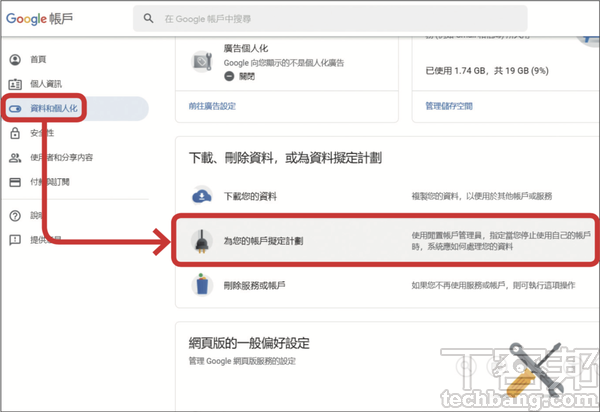Open 首頁 in the sidebar

click(38, 60)
